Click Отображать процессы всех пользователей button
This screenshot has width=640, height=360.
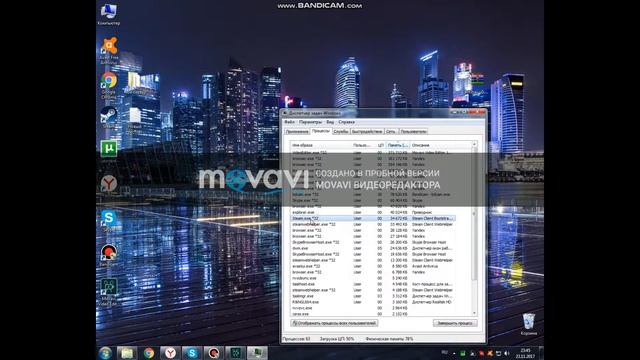[x=334, y=323]
